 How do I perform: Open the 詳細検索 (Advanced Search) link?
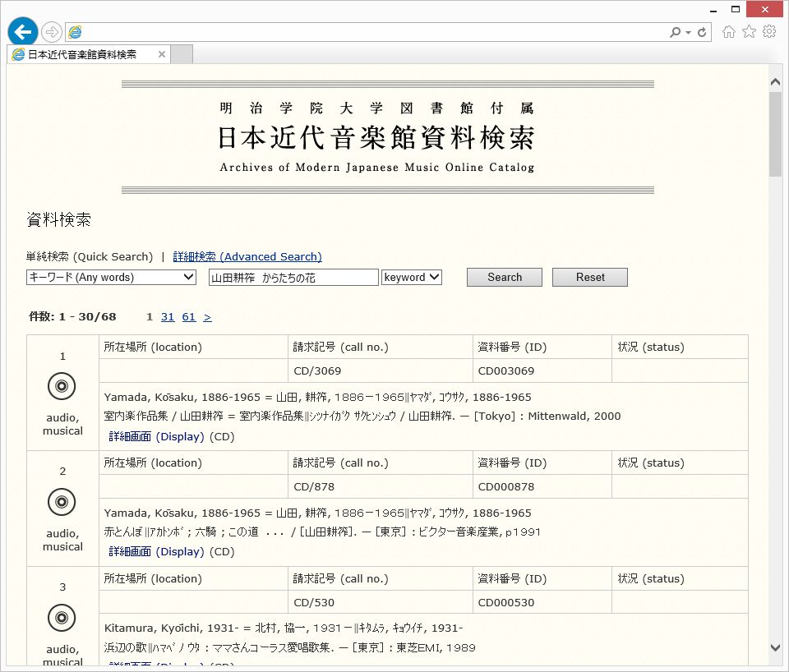(247, 257)
